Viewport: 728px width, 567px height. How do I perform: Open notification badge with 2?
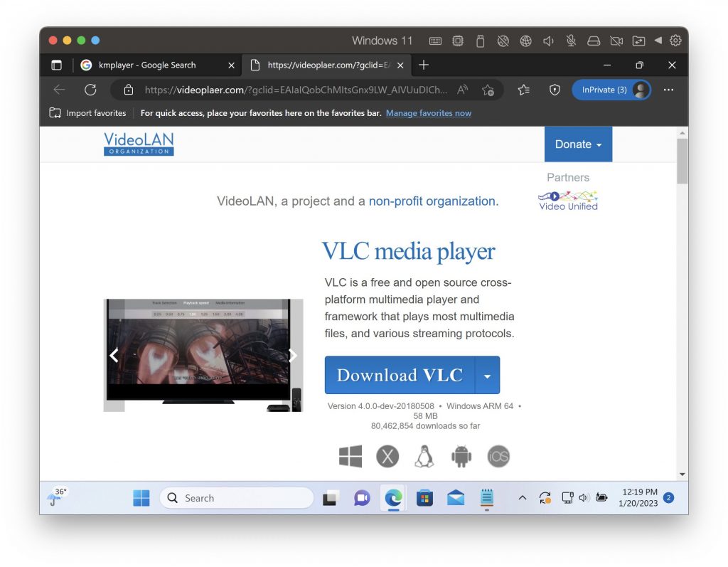coord(668,498)
